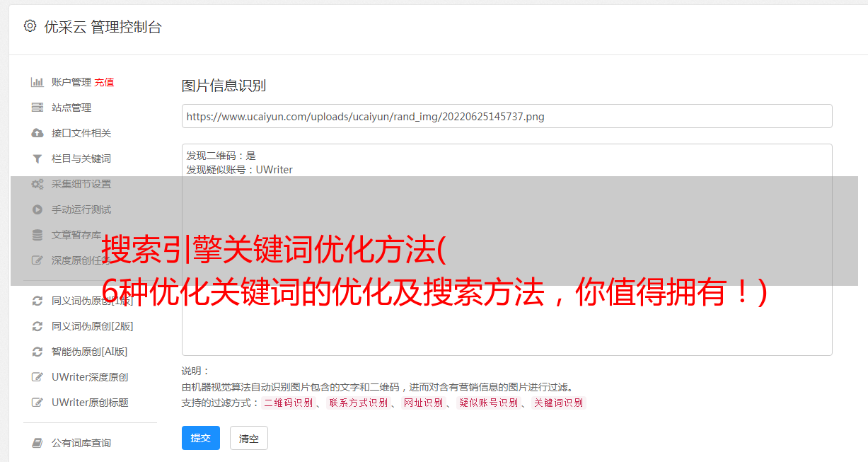Open 站点管理 via its server icon
The image size is (868, 462).
pyautogui.click(x=37, y=108)
